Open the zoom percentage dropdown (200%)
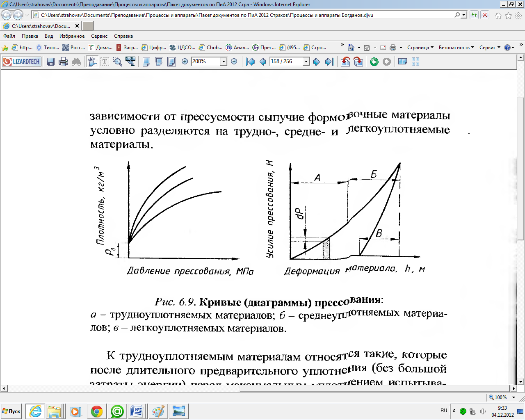Viewport: 525px width, 420px height. coord(224,62)
